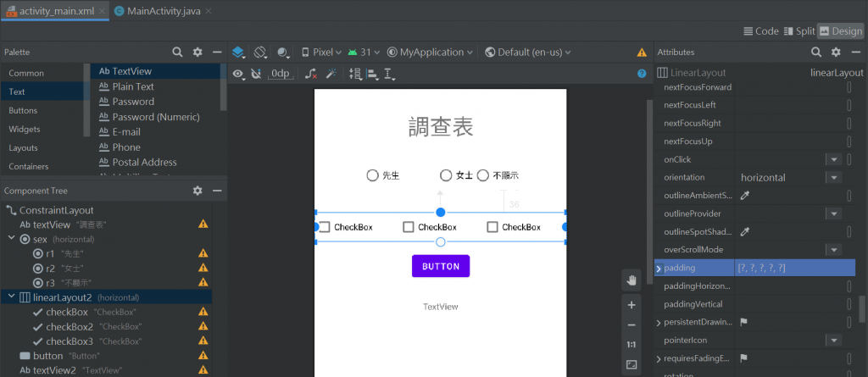868x377 pixels.
Task: Click the purple BUTTON in the preview
Action: click(x=441, y=266)
